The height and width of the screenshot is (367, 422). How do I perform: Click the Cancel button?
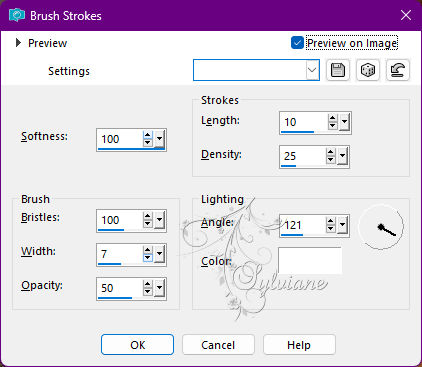tap(218, 345)
